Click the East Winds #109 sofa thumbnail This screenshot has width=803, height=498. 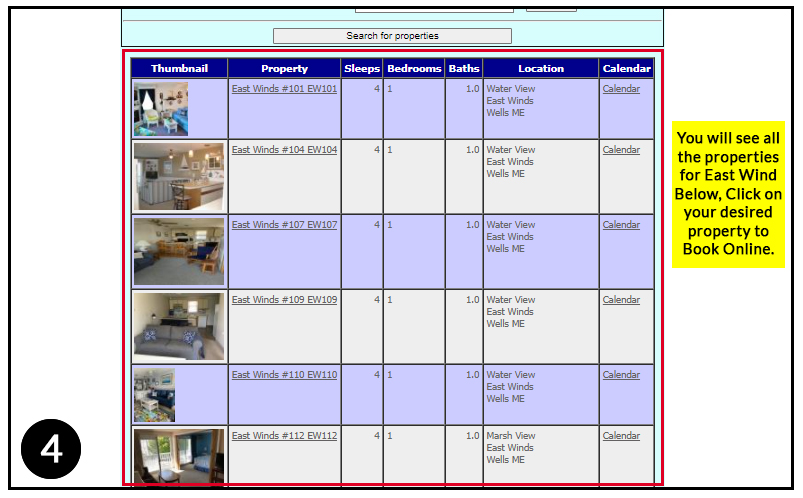click(x=179, y=327)
